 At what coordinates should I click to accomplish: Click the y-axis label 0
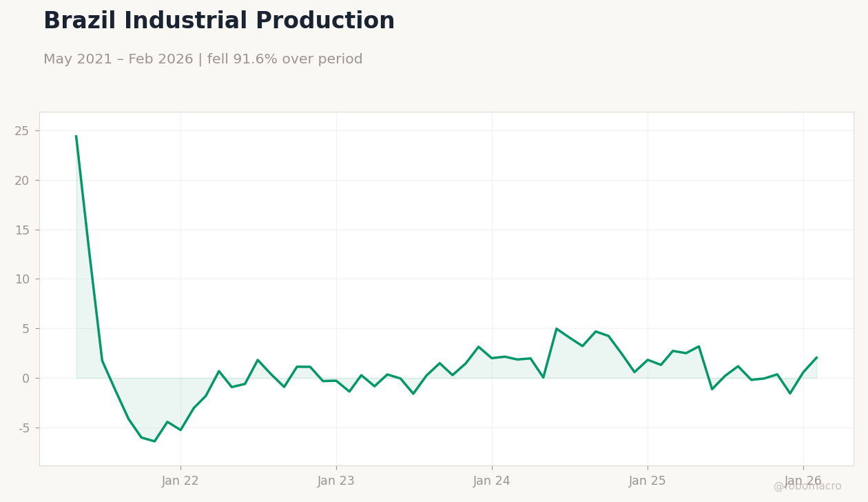tap(26, 379)
